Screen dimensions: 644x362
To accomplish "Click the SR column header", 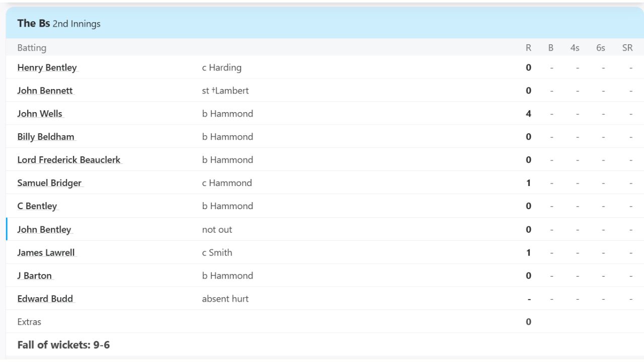I will tap(627, 48).
